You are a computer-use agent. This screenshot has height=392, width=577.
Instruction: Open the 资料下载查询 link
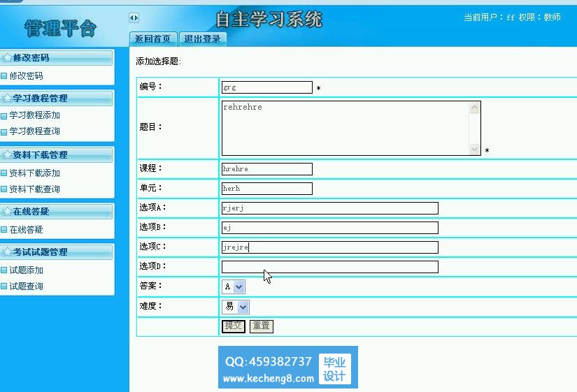click(x=34, y=189)
